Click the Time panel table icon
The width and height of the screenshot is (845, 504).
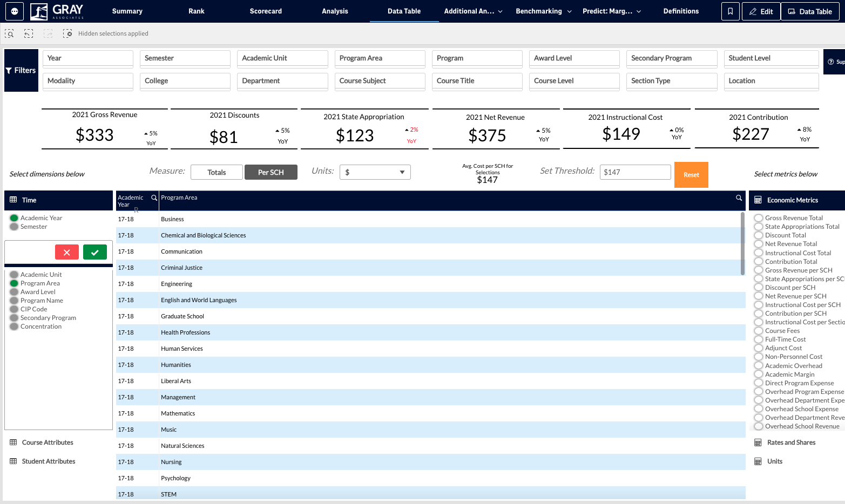coord(13,200)
